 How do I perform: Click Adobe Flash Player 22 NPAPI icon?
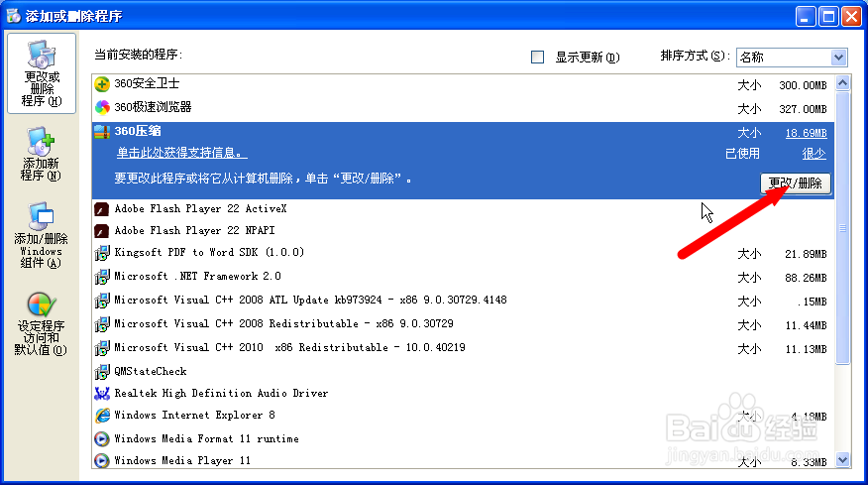102,230
